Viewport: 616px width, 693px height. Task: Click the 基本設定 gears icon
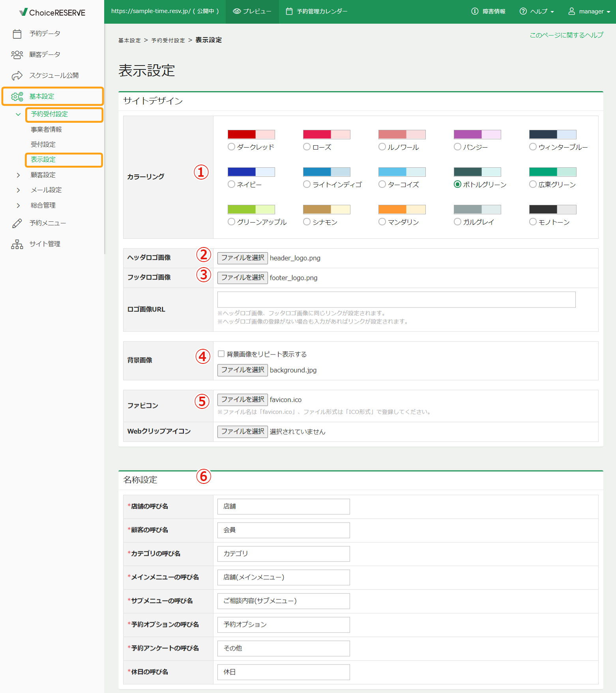click(x=17, y=96)
